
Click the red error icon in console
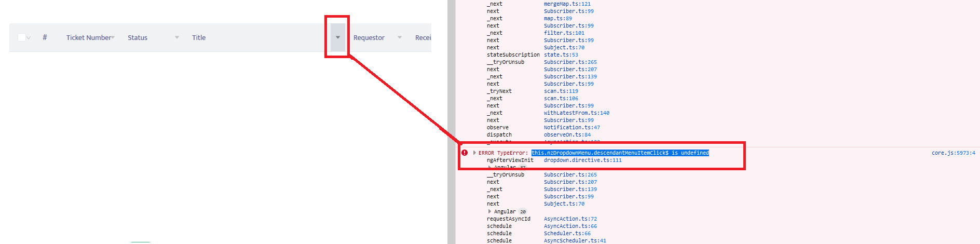pyautogui.click(x=465, y=153)
